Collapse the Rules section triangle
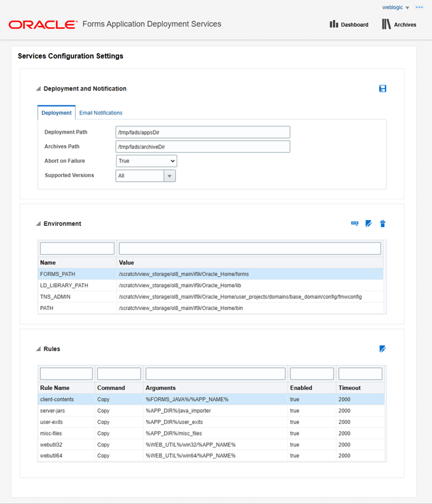 click(38, 349)
